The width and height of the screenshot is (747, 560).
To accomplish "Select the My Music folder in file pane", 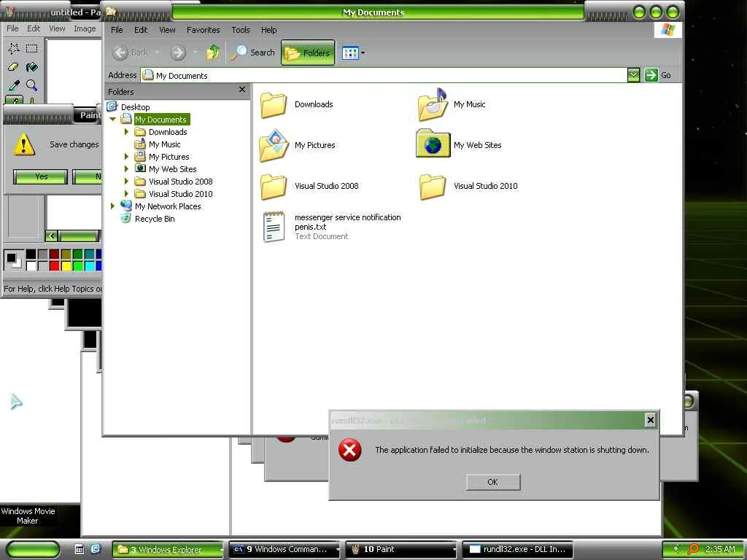I will [x=433, y=105].
